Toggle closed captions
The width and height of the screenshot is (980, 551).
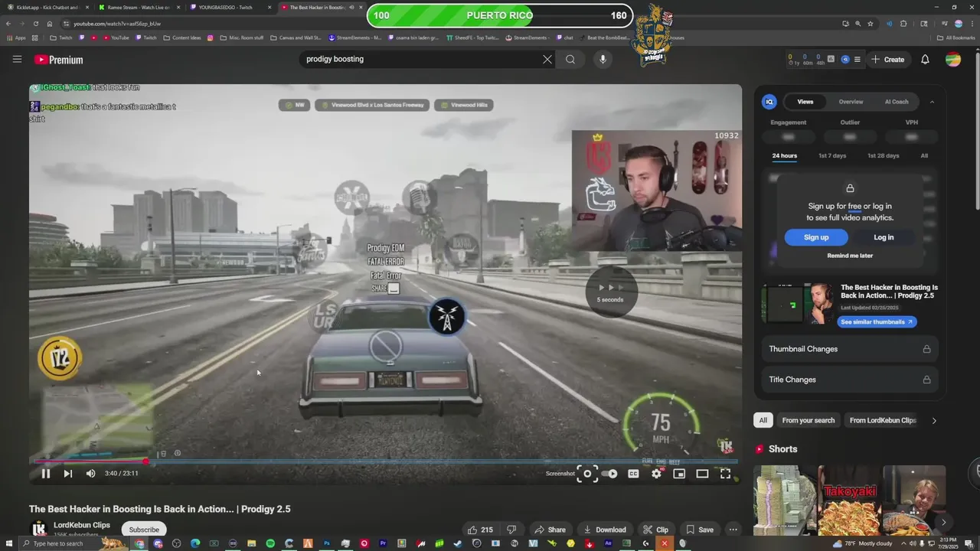[633, 474]
